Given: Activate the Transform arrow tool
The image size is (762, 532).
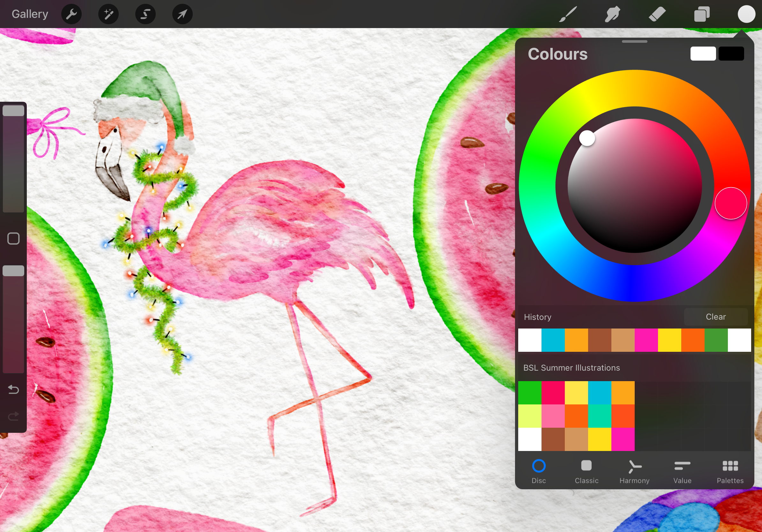Looking at the screenshot, I should coord(182,14).
